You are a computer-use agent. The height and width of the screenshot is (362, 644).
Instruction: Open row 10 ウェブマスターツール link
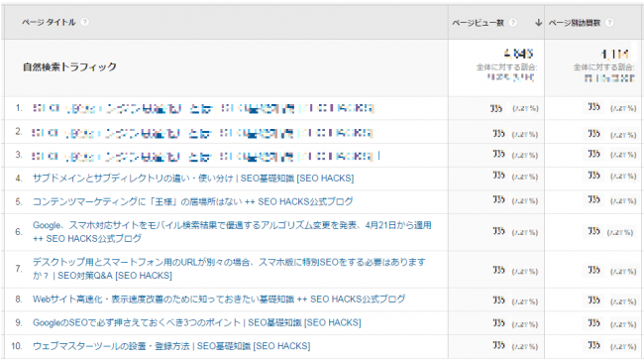(x=171, y=346)
